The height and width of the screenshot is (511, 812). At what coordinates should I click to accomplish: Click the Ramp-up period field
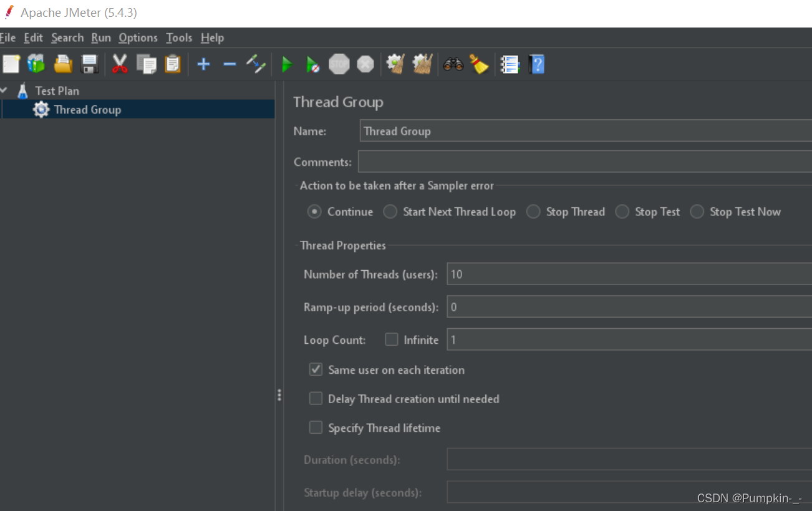click(x=629, y=307)
